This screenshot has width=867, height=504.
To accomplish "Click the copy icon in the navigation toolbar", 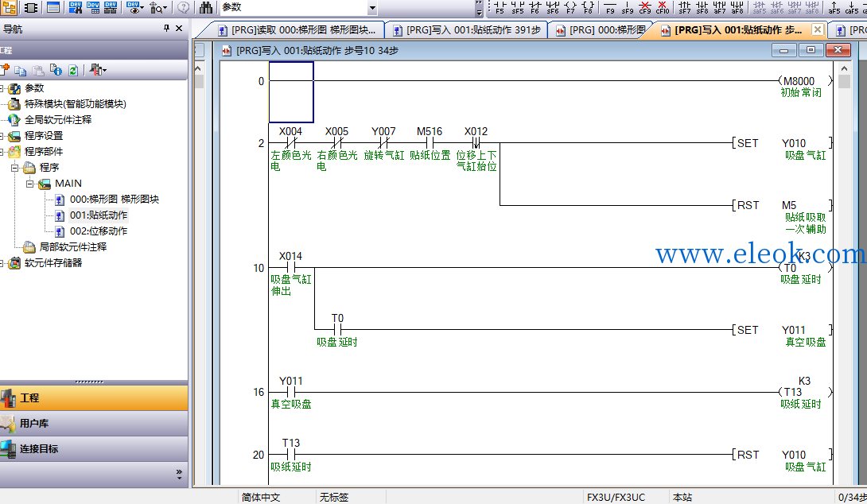I will click(x=21, y=70).
